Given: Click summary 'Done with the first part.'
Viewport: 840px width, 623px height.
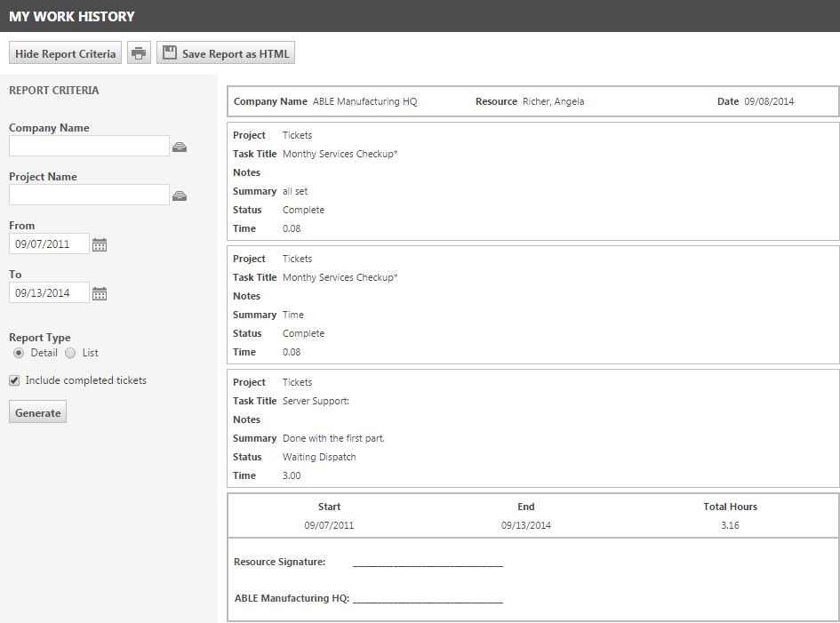Looking at the screenshot, I should click(x=333, y=438).
